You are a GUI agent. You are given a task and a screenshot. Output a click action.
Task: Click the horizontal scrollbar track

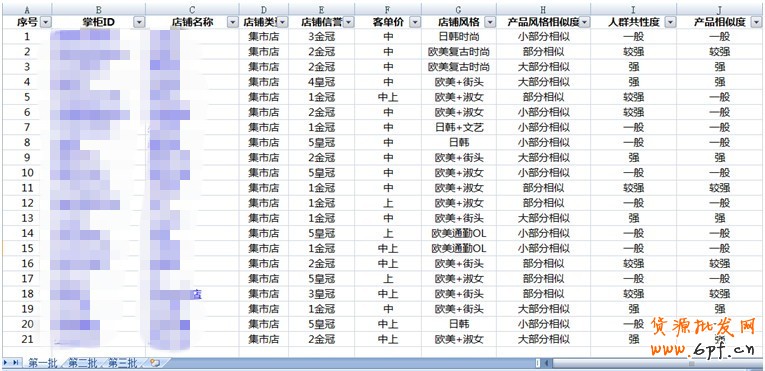point(659,363)
